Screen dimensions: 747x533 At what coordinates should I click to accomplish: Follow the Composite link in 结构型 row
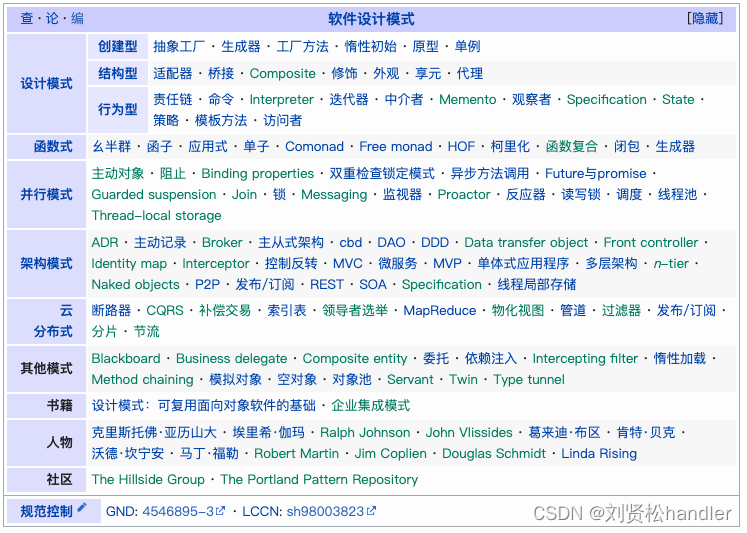click(283, 73)
